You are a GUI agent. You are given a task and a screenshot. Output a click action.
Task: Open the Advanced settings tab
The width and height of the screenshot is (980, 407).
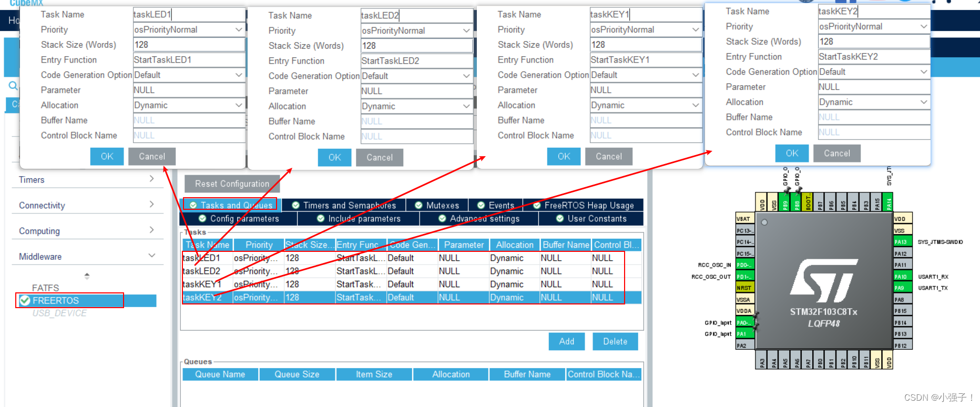click(x=479, y=219)
